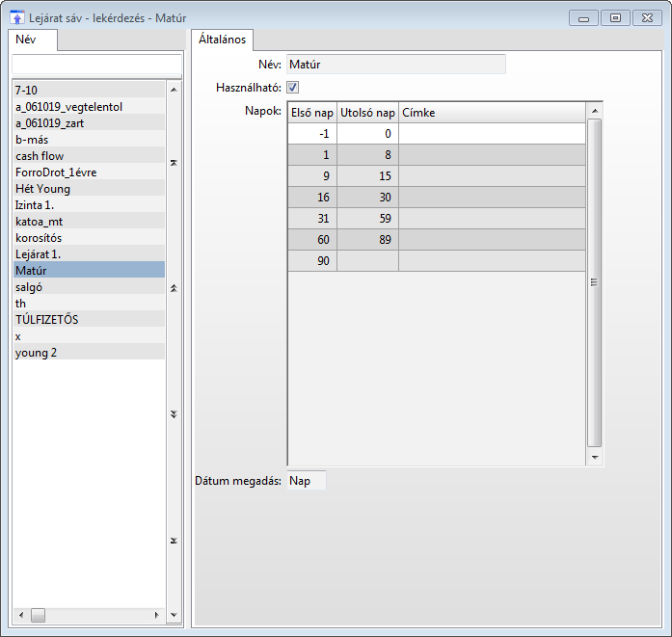Page down with the double-chevron down icon
The width and height of the screenshot is (672, 637).
[x=174, y=414]
